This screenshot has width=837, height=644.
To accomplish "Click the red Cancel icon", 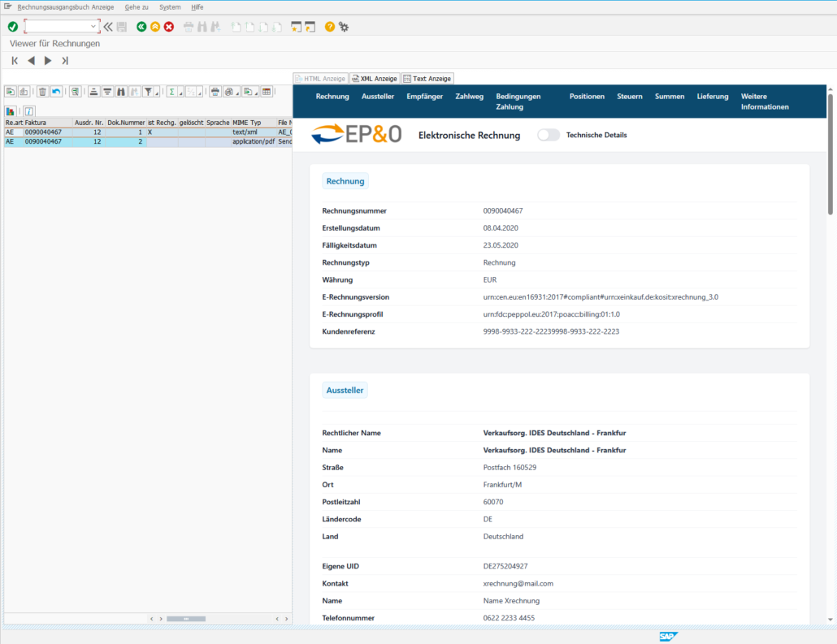I will click(x=169, y=27).
